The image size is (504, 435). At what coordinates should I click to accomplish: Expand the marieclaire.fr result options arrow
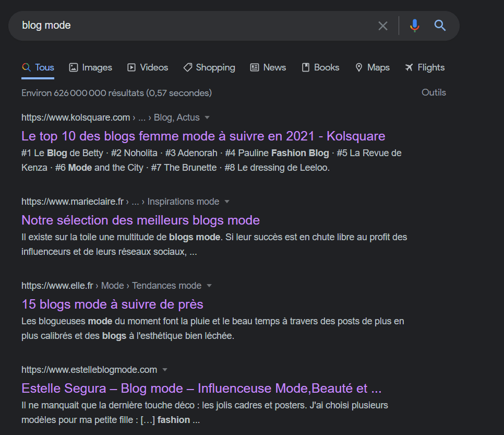pos(227,202)
